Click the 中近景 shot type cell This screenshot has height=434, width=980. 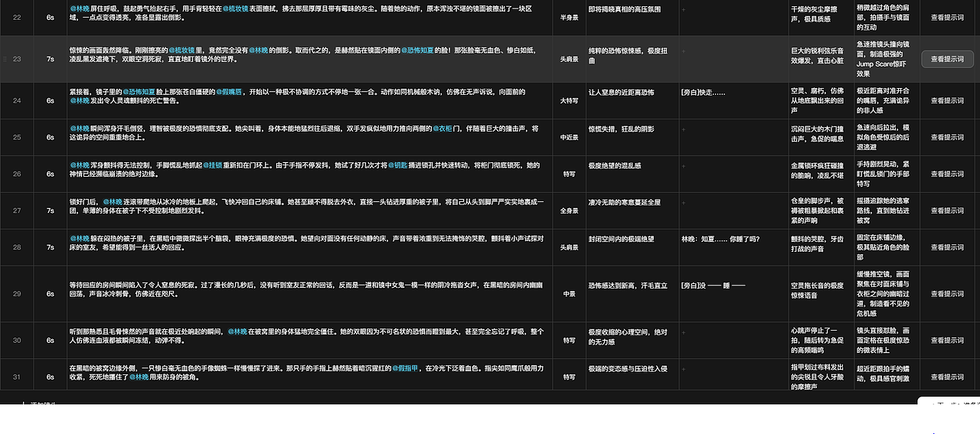click(570, 137)
